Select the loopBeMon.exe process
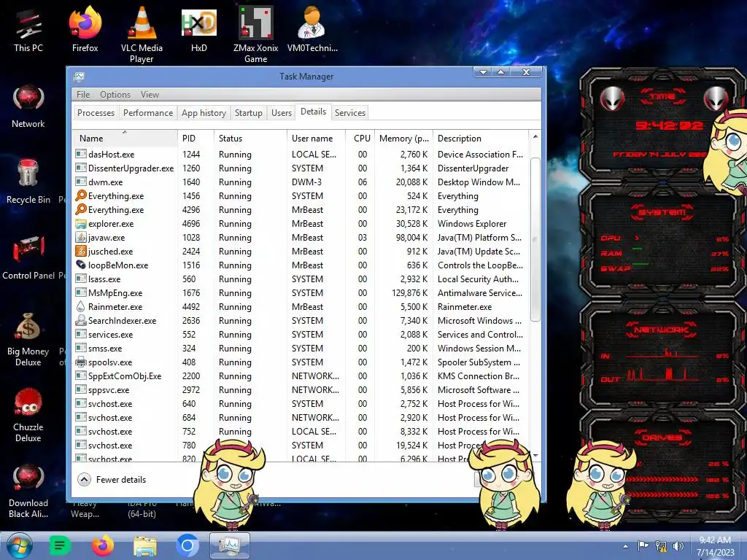This screenshot has width=747, height=560. 301,265
